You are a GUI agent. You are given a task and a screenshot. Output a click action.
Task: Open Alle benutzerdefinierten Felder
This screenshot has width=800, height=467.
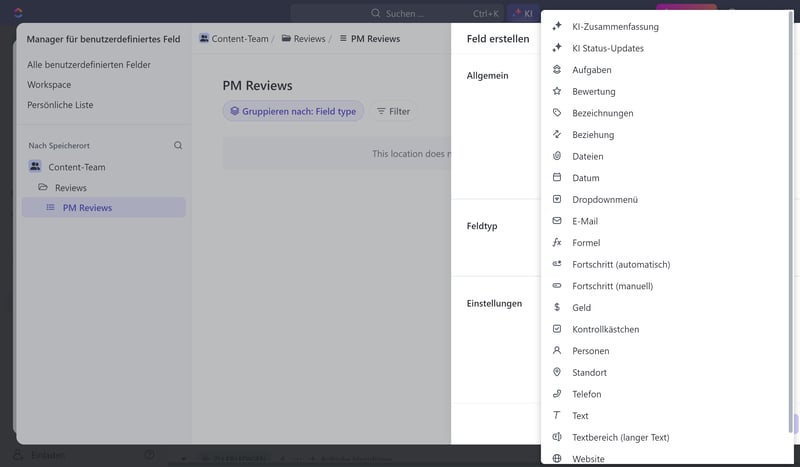pos(89,64)
